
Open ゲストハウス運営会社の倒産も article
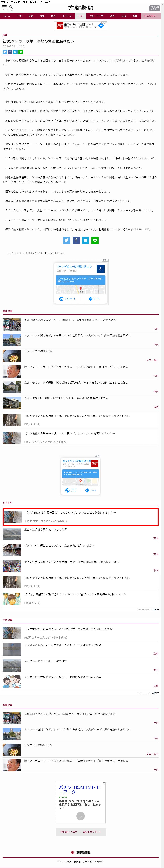pyautogui.click(x=59, y=545)
